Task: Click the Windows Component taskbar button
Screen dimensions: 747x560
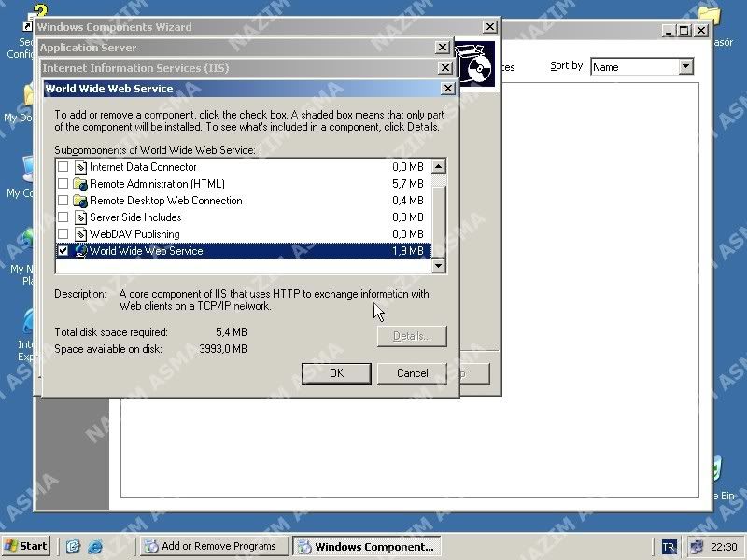Action: pyautogui.click(x=367, y=546)
